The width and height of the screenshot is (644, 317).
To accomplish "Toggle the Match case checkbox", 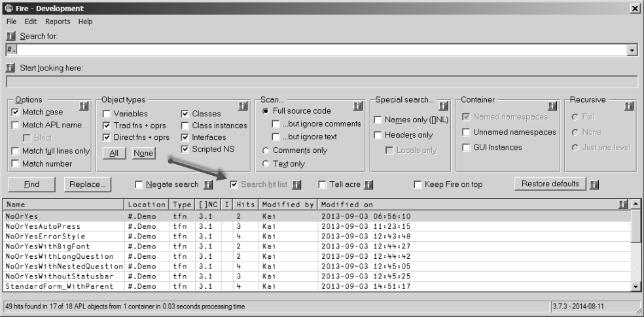I will [15, 112].
